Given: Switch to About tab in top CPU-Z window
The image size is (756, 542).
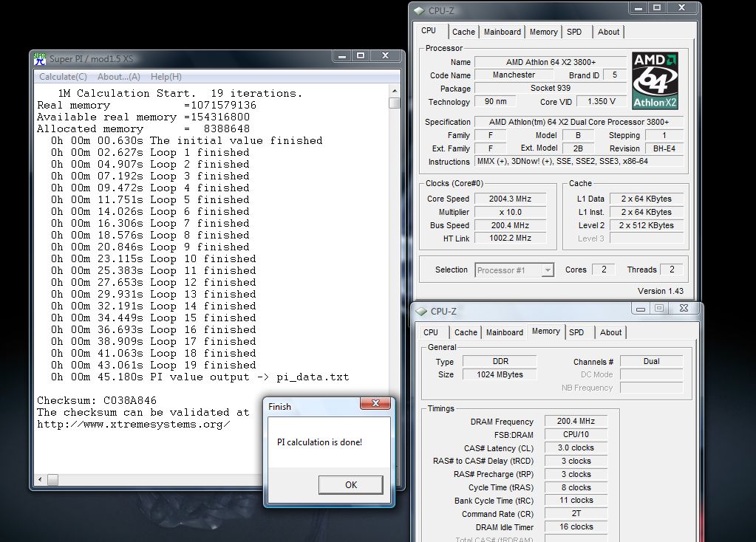Looking at the screenshot, I should point(608,32).
